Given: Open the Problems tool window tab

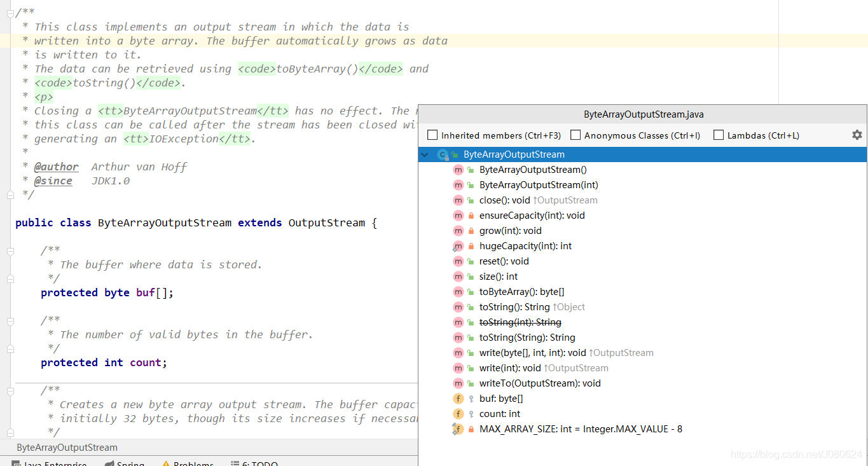Looking at the screenshot, I should [x=187, y=463].
